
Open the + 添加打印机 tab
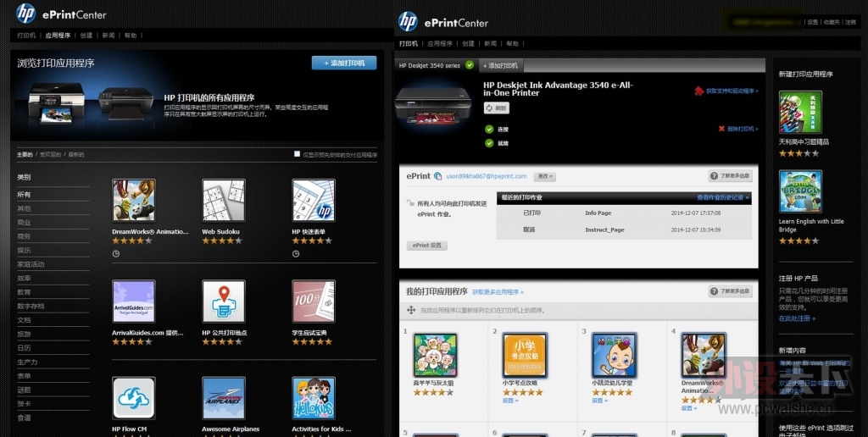500,65
